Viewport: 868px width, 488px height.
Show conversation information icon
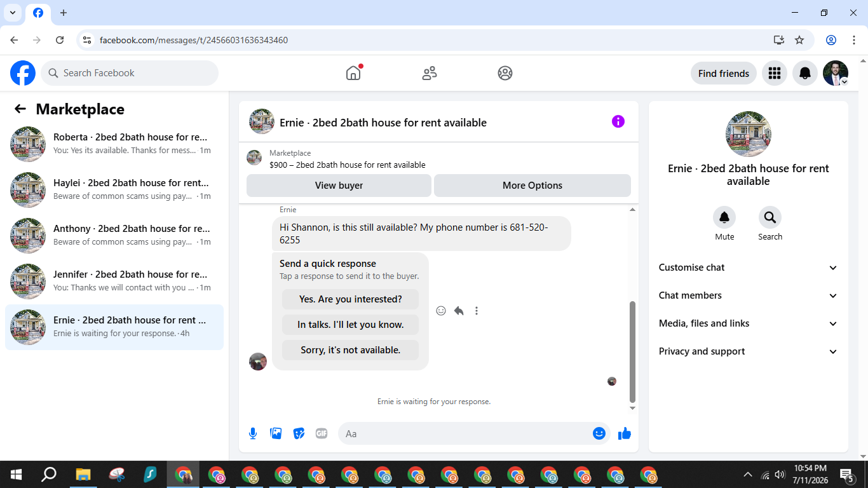pos(618,121)
